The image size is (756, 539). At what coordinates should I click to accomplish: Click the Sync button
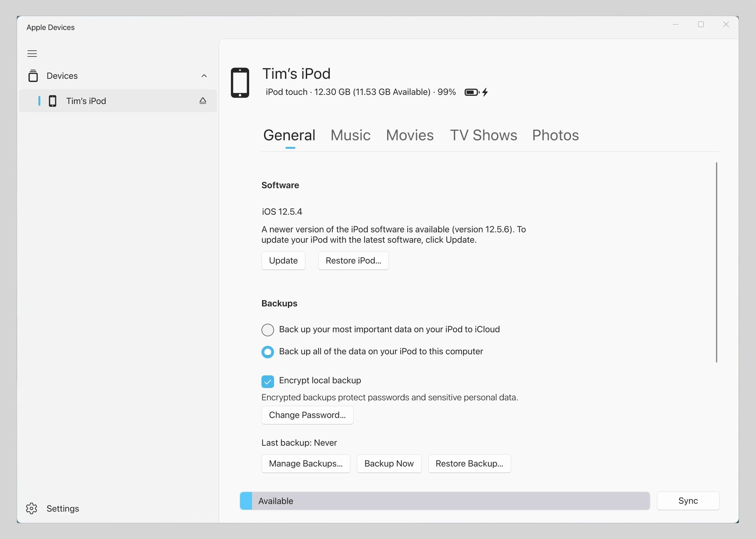(688, 501)
